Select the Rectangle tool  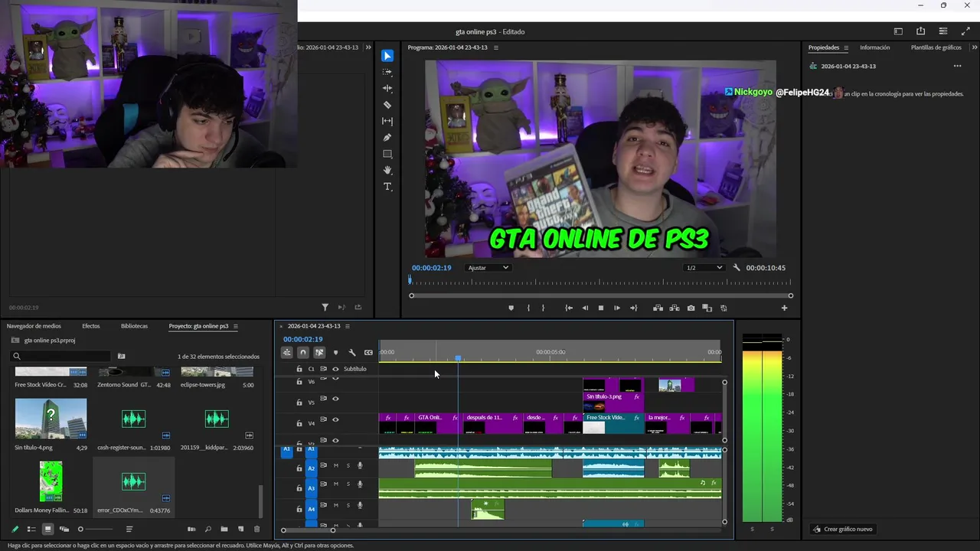click(387, 154)
